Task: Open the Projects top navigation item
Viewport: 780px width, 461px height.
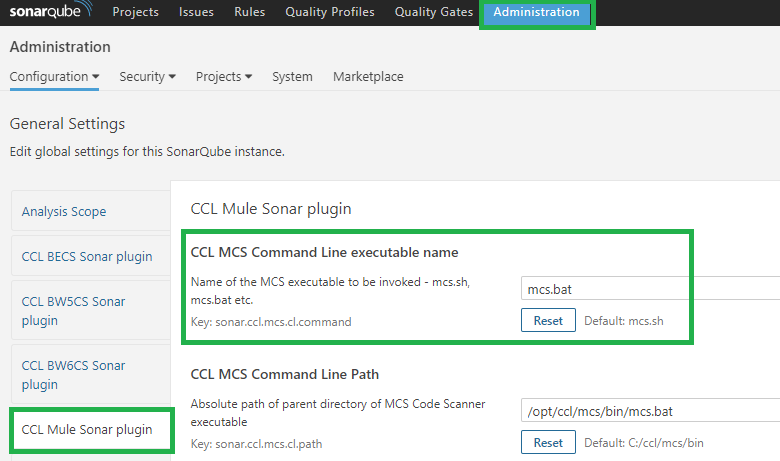Action: point(135,11)
